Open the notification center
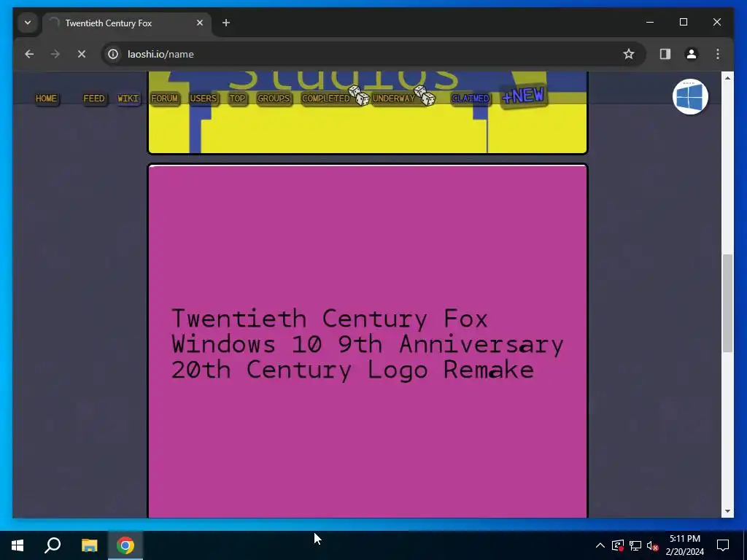This screenshot has height=560, width=747. pyautogui.click(x=723, y=545)
